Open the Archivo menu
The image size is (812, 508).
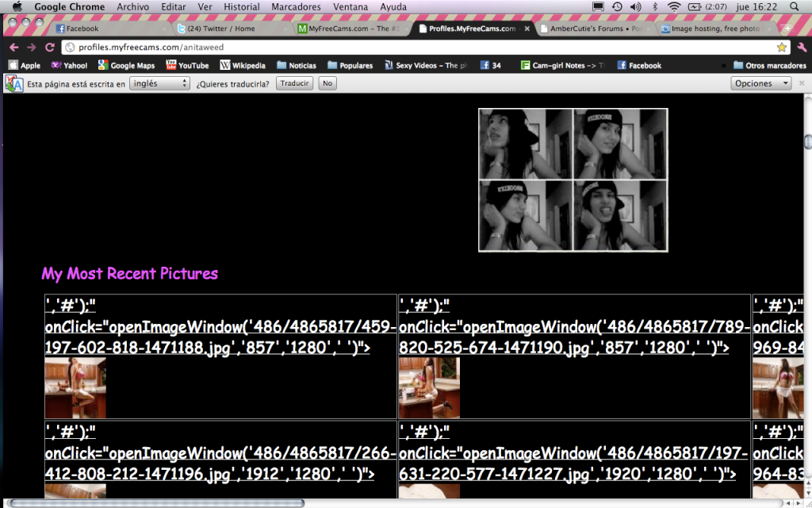(x=132, y=6)
